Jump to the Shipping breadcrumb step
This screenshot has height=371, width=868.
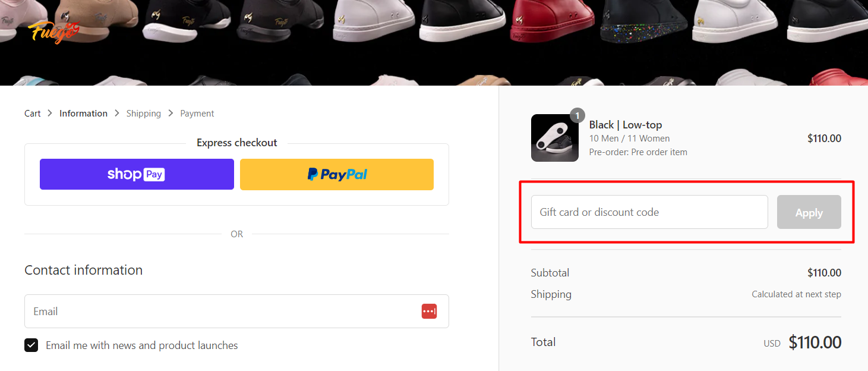coord(143,114)
